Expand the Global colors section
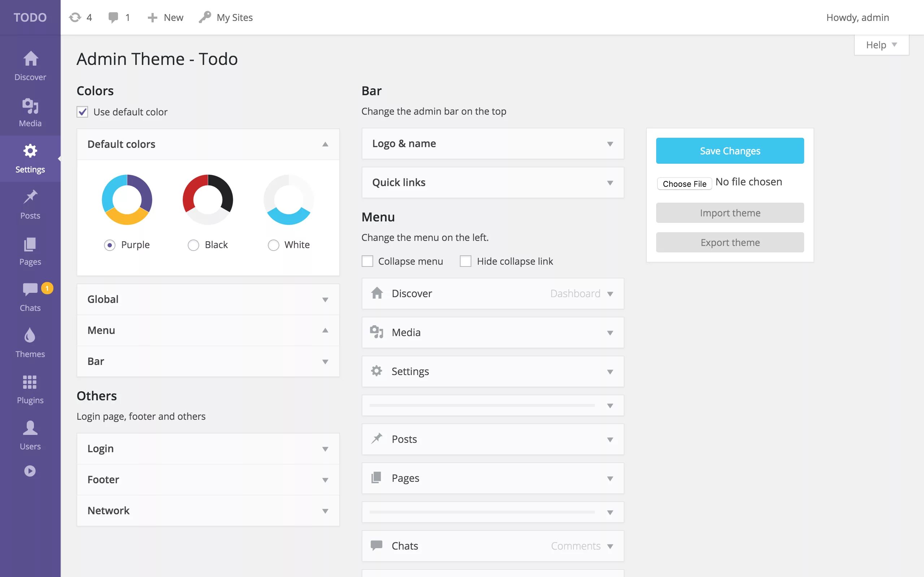This screenshot has width=924, height=577. point(208,299)
